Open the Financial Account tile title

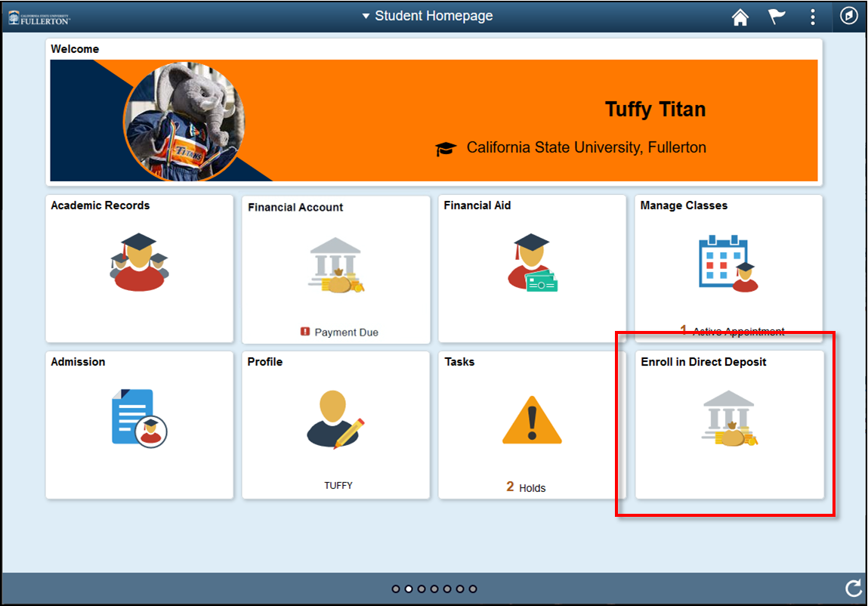(x=295, y=207)
